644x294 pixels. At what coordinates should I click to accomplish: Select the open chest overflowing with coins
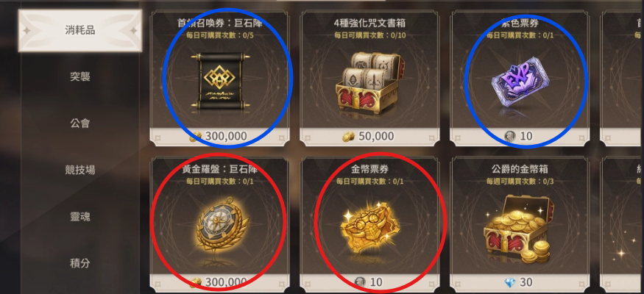point(518,229)
